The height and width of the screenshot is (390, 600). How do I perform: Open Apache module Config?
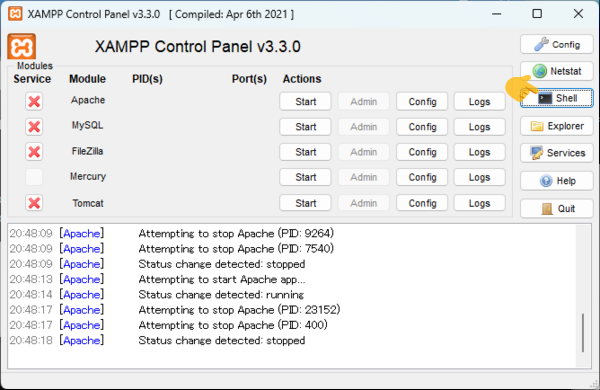(422, 101)
